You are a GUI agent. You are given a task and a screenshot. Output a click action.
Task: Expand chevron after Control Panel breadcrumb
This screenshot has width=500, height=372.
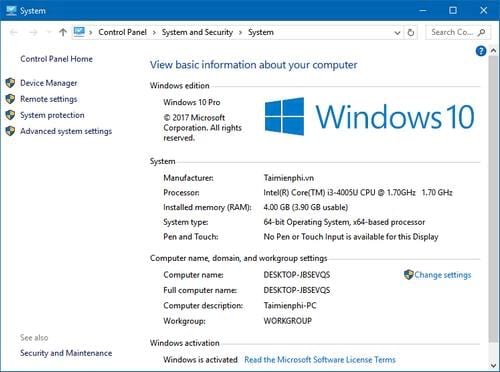click(x=154, y=33)
